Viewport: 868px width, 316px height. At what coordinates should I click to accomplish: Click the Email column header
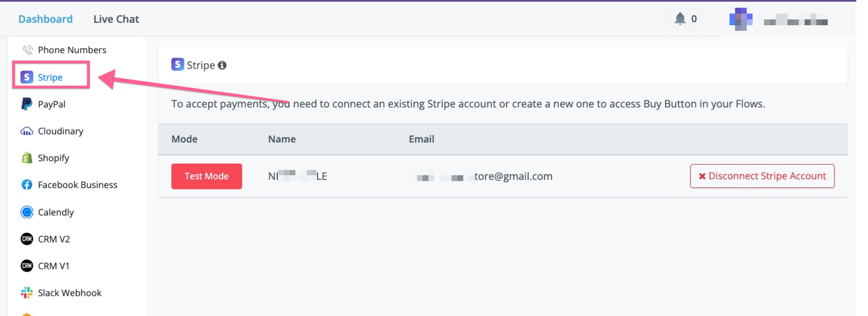pyautogui.click(x=422, y=139)
